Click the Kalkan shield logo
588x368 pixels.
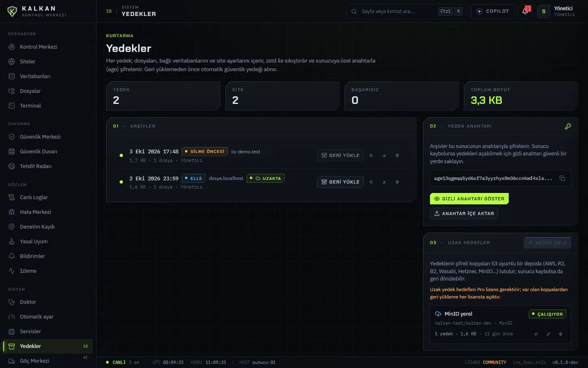coord(12,11)
